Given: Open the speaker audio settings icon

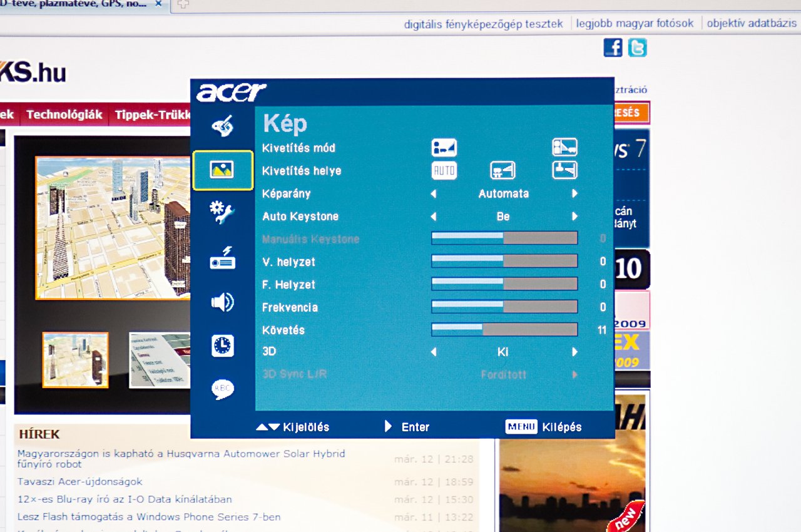Looking at the screenshot, I should click(222, 302).
